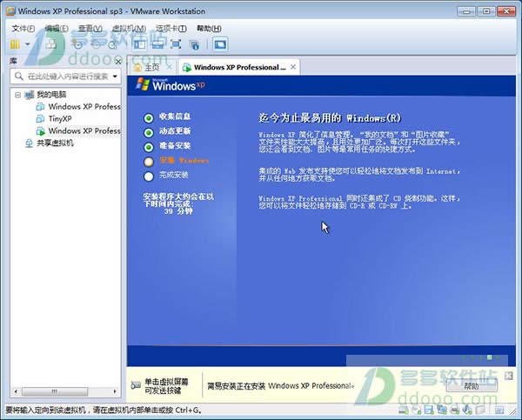Click the 迄今为止最易用的 Windows(R) heading
This screenshot has height=420, width=522.
click(330, 118)
